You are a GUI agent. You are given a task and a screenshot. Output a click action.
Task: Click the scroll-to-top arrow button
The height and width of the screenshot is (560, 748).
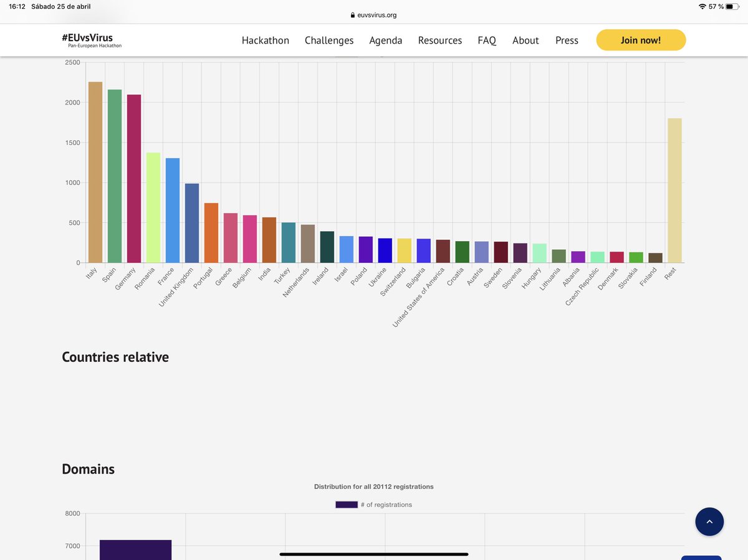709,521
